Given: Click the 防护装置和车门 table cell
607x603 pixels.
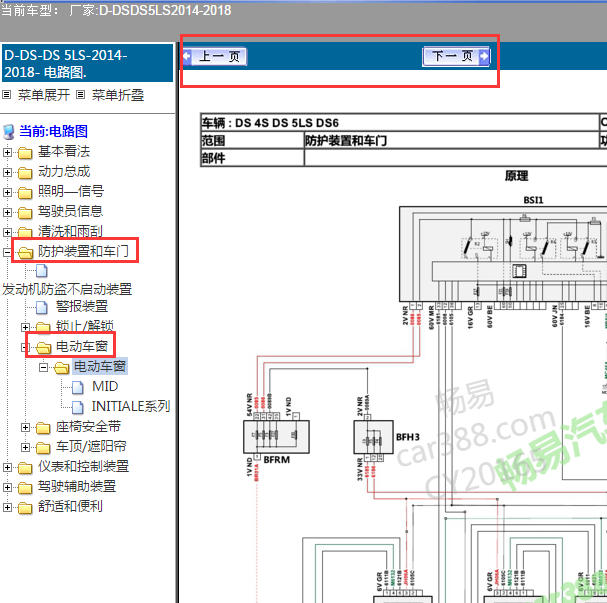Looking at the screenshot, I should click(x=451, y=140).
